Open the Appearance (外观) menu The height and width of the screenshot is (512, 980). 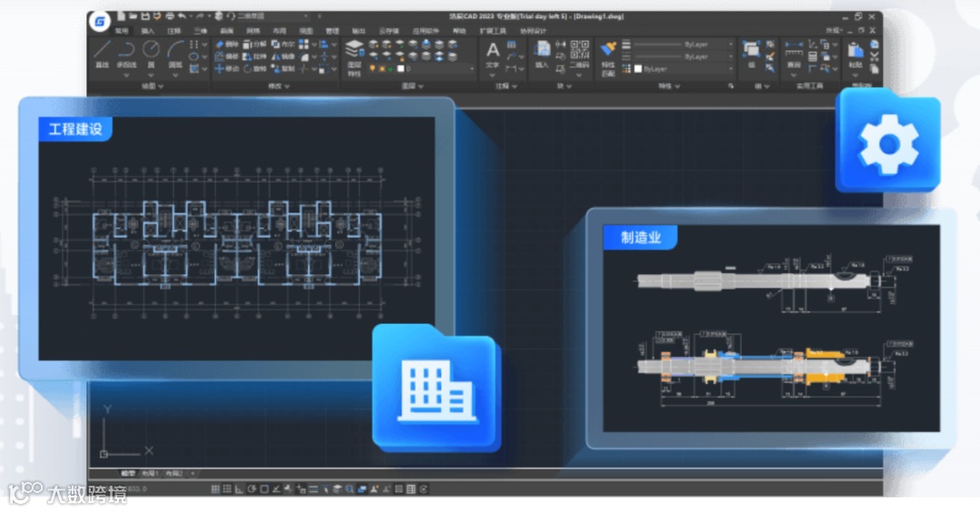tap(835, 30)
